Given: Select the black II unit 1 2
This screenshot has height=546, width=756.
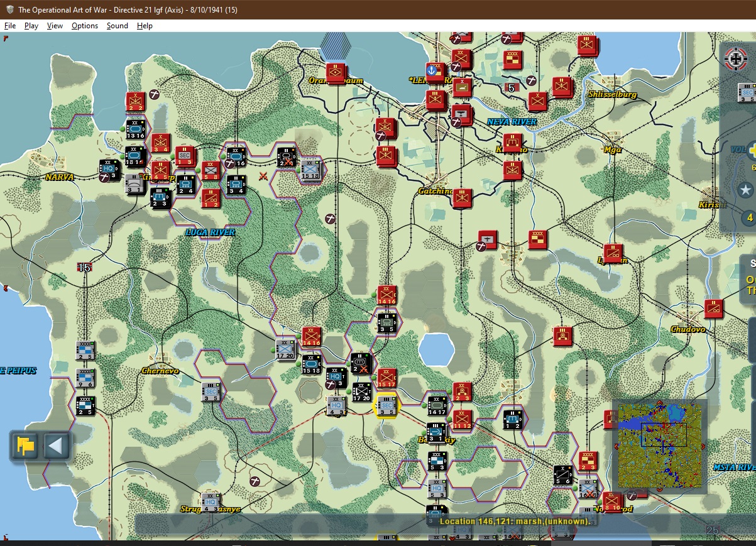Looking at the screenshot, I should click(x=512, y=419).
